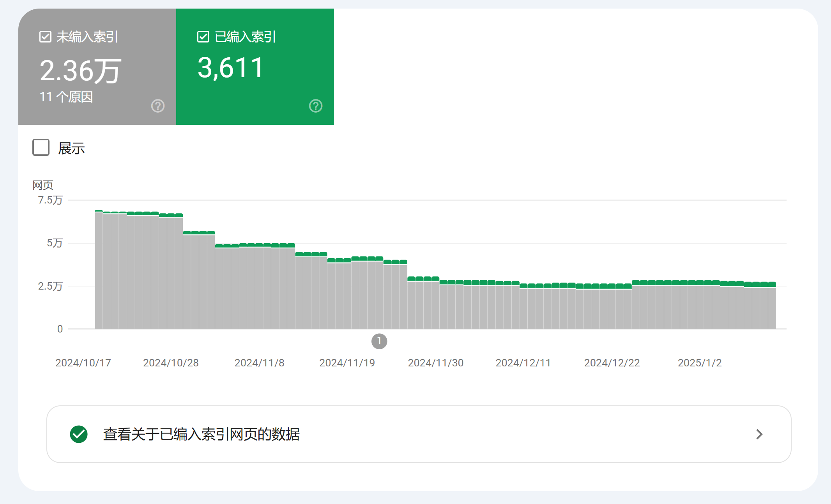Select the green 已编入索引 3,611 card

(255, 67)
